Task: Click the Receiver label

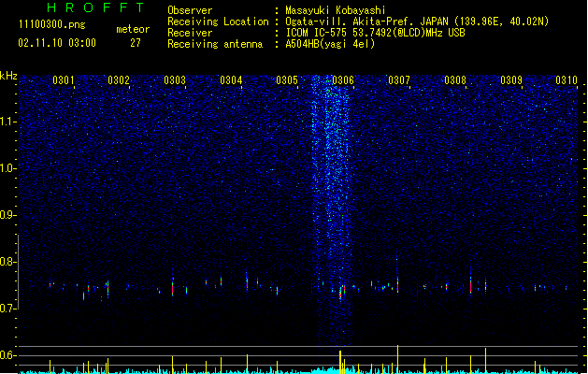Action: pos(190,33)
